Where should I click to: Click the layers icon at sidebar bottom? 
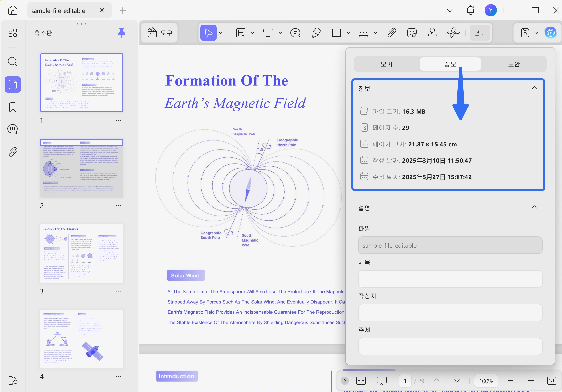(13, 380)
